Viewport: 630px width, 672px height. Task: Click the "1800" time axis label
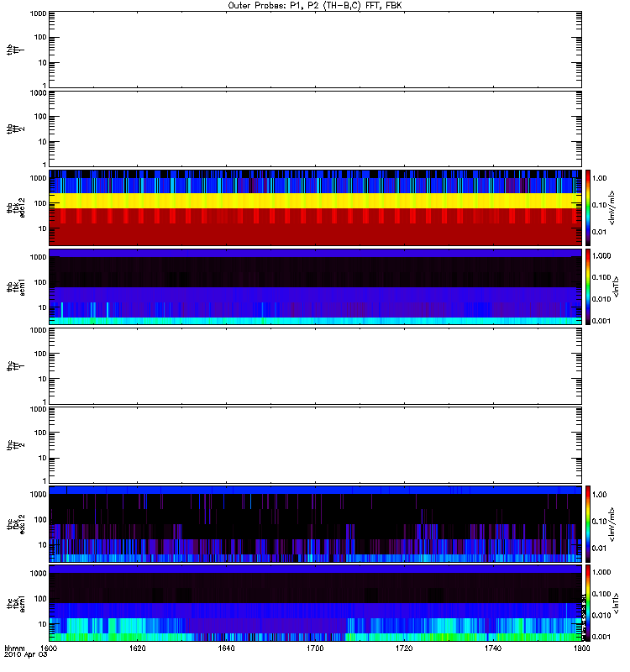[x=581, y=648]
